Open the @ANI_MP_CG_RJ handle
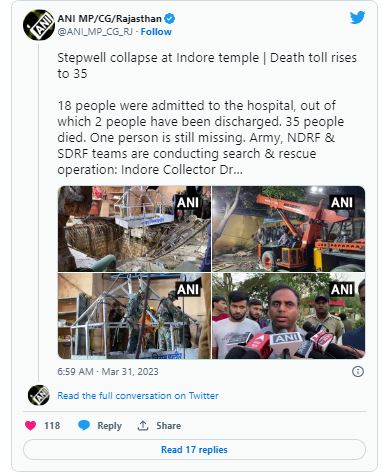Image resolution: width=387 pixels, height=476 pixels. click(x=95, y=32)
